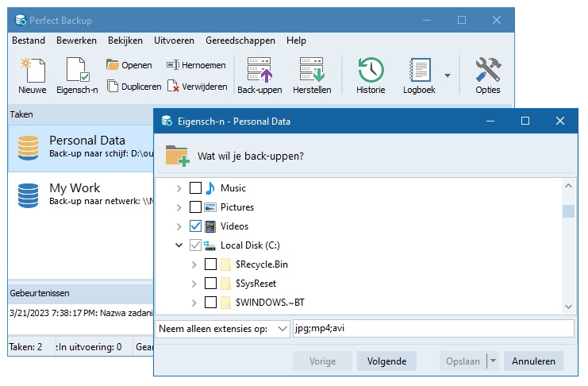The width and height of the screenshot is (588, 386).
Task: Click the $Recycle.Bin folder icon
Action: (x=225, y=264)
